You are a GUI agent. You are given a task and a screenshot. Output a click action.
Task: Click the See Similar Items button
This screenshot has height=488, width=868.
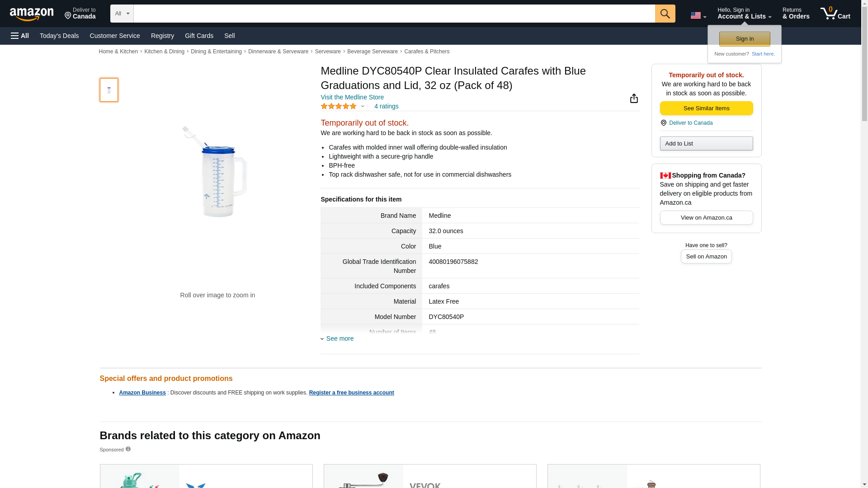(x=706, y=108)
